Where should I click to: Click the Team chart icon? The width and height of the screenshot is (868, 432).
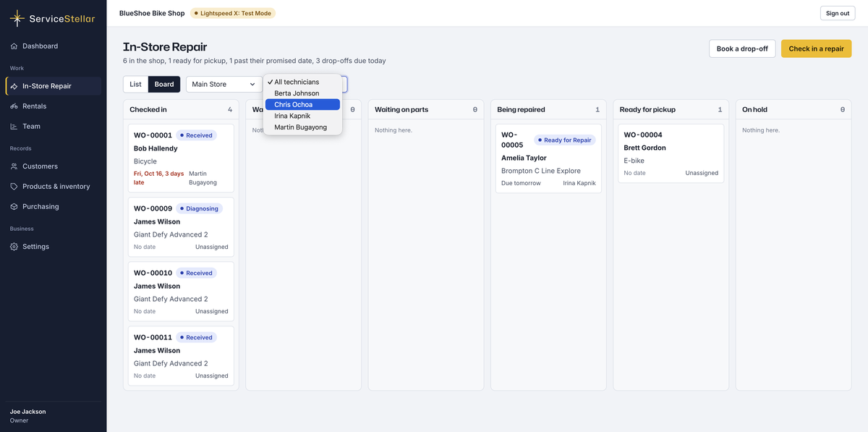pyautogui.click(x=14, y=127)
